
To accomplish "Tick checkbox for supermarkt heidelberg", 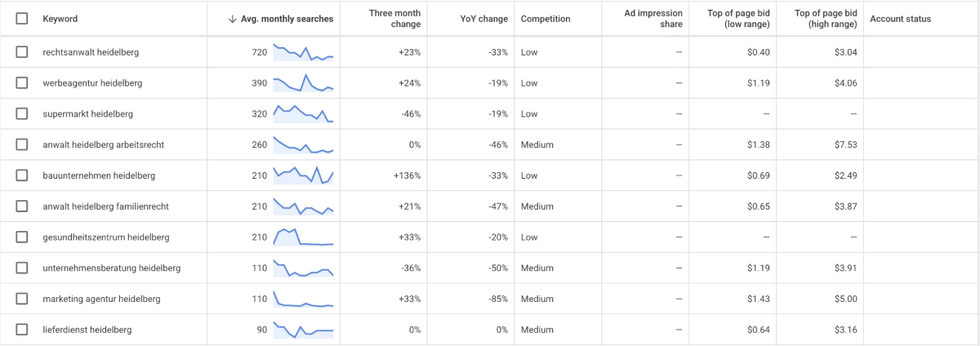I will tap(22, 113).
